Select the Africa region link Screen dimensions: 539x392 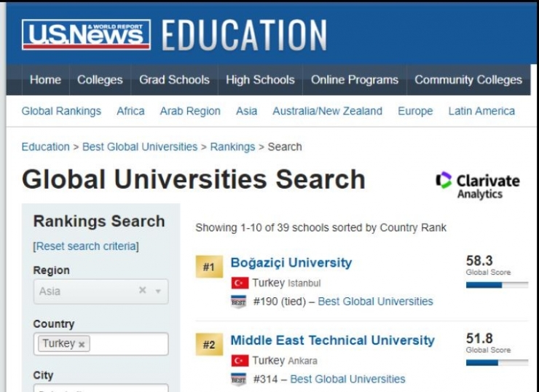coord(130,111)
